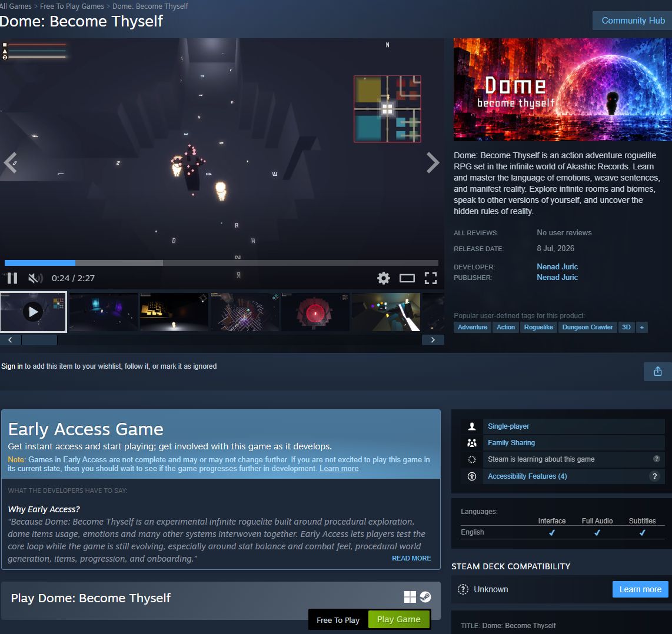Go to next media with right arrow

click(433, 163)
